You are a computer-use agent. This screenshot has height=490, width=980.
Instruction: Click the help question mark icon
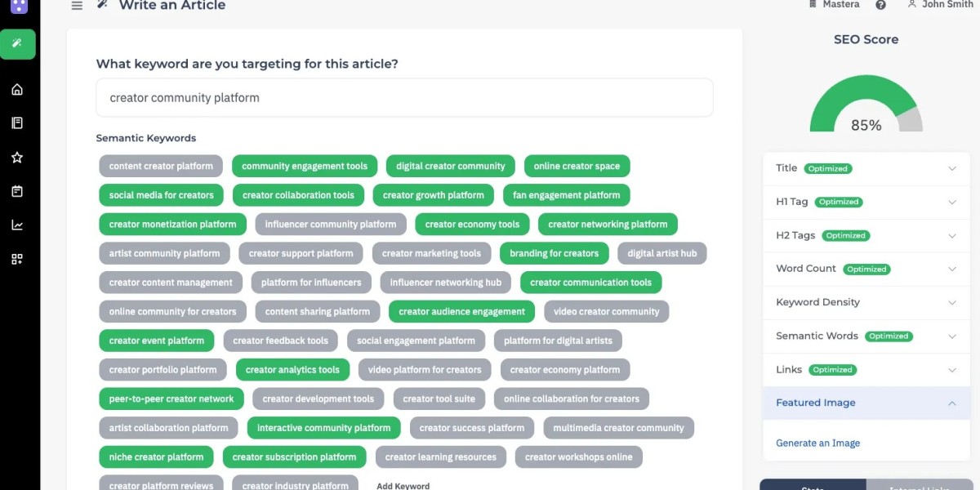coord(880,5)
